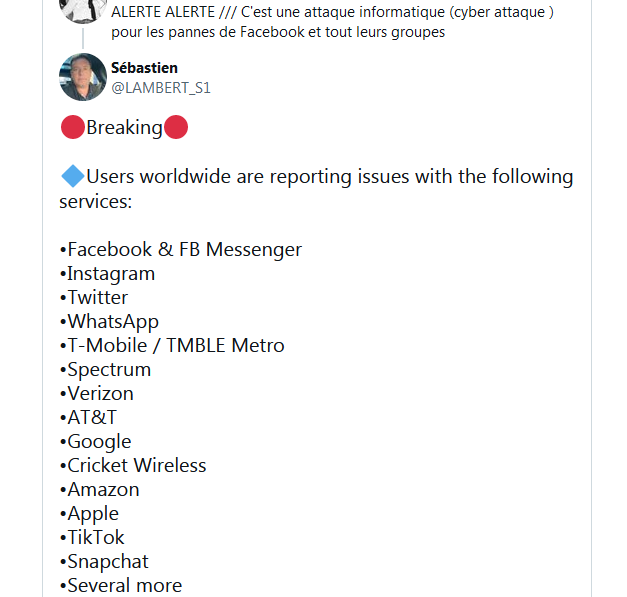Select the Google list entry

[95, 441]
